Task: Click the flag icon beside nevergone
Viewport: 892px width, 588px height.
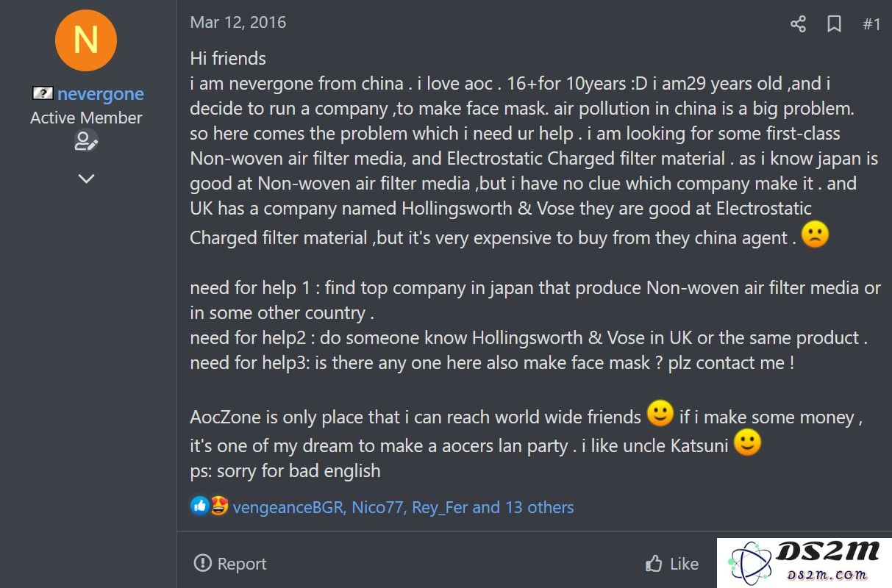Action: (x=43, y=93)
